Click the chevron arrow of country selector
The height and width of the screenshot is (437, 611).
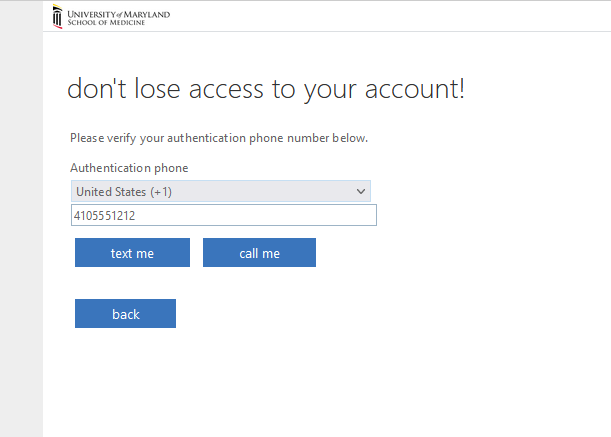point(361,191)
